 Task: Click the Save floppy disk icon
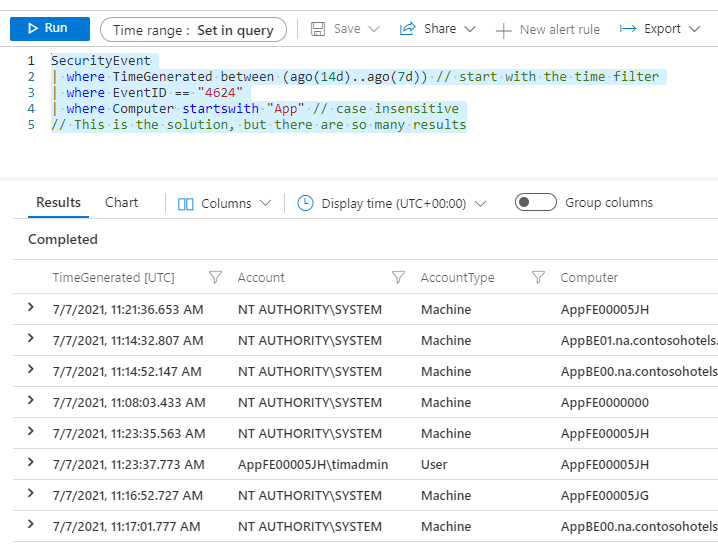coord(318,29)
